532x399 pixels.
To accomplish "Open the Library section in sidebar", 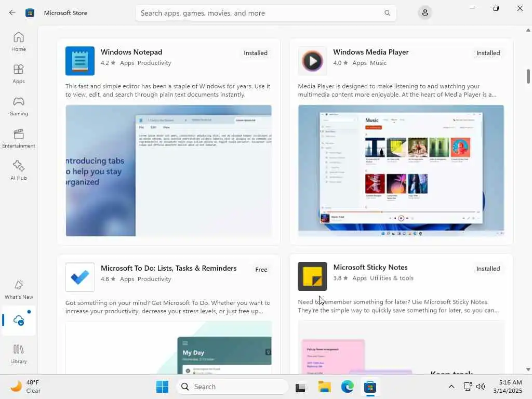I will point(19,354).
